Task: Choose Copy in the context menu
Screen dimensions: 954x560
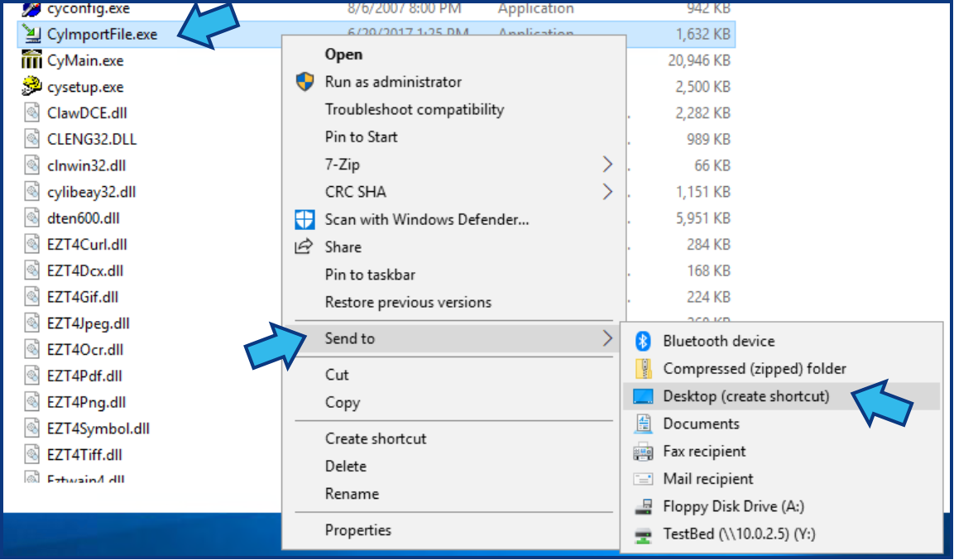Action: pos(343,403)
